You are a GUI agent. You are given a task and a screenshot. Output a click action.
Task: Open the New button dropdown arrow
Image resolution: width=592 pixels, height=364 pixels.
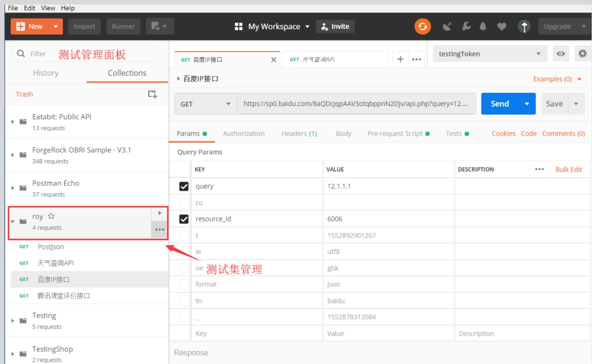pyautogui.click(x=56, y=27)
